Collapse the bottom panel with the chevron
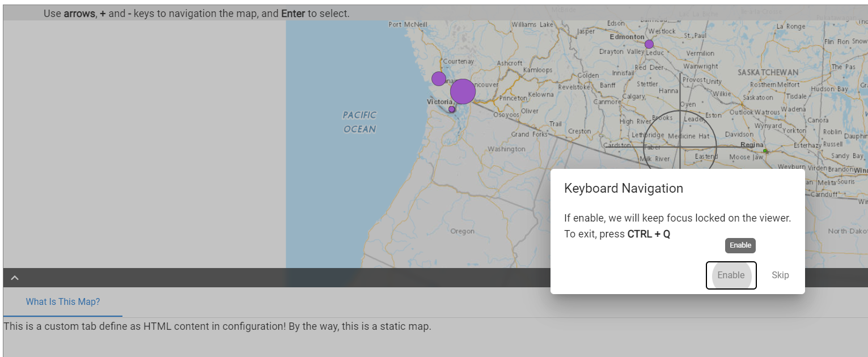 tap(15, 278)
